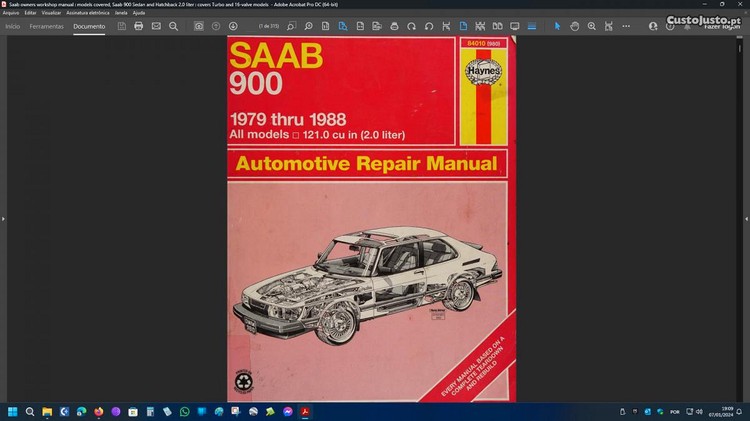Open the Arquivo menu
The height and width of the screenshot is (421, 750).
tap(11, 13)
